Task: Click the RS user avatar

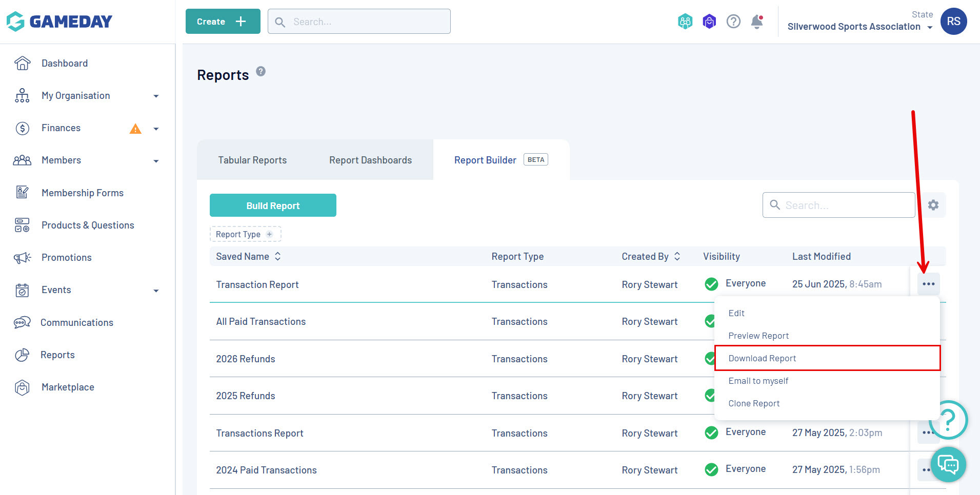Action: (954, 22)
